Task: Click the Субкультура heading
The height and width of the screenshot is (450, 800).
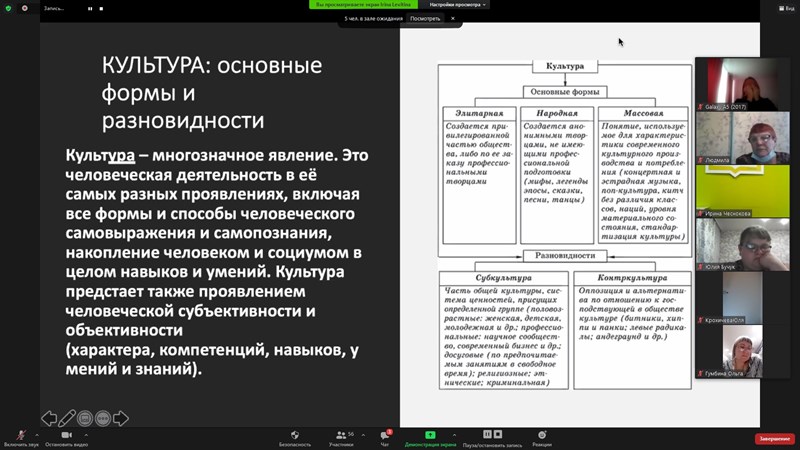Action: pos(504,278)
